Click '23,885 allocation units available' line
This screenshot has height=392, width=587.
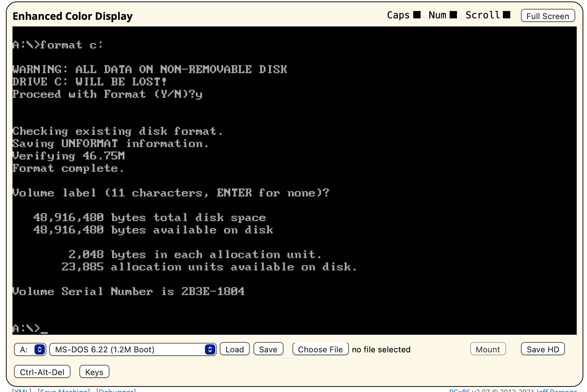[209, 267]
